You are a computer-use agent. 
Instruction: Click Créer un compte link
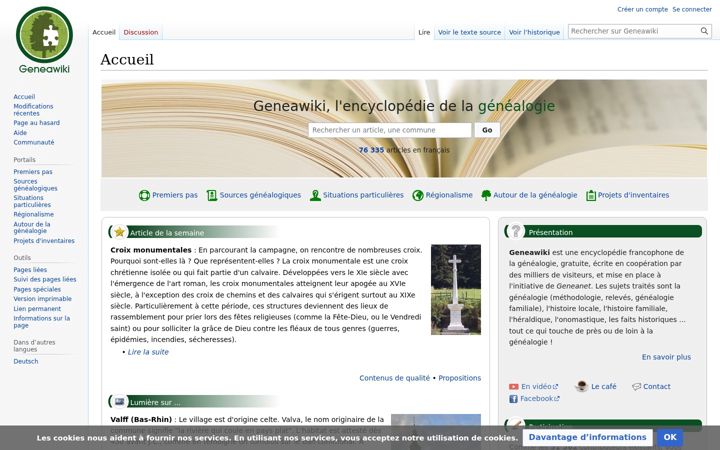tap(642, 9)
